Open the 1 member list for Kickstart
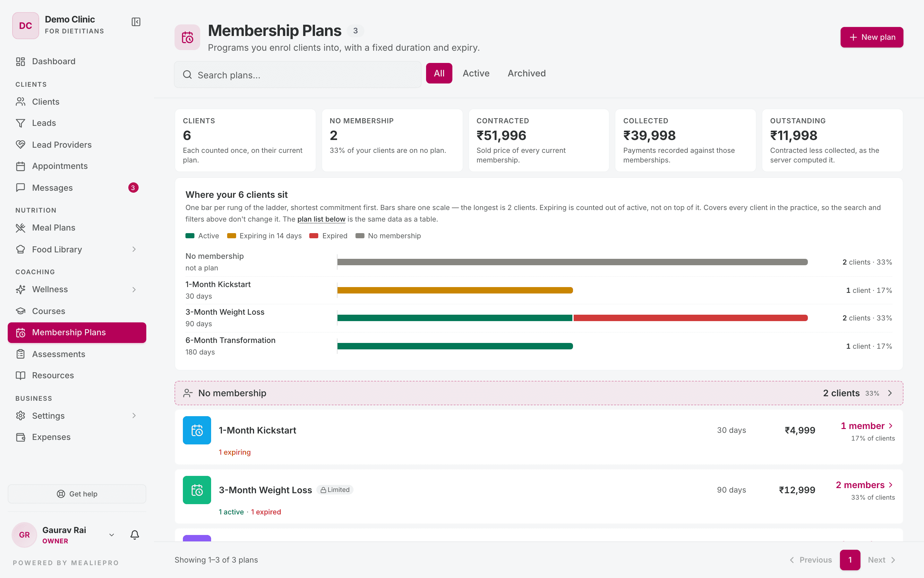The height and width of the screenshot is (578, 924). 867,426
